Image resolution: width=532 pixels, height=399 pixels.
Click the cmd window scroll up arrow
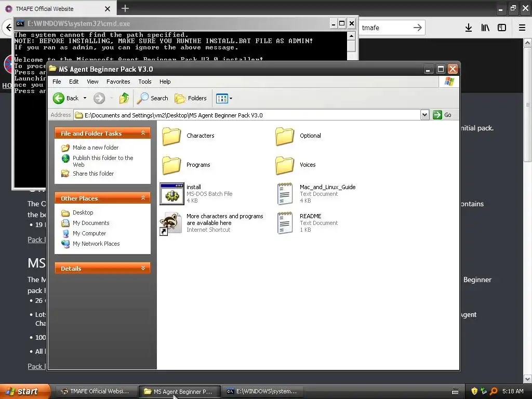pos(352,36)
